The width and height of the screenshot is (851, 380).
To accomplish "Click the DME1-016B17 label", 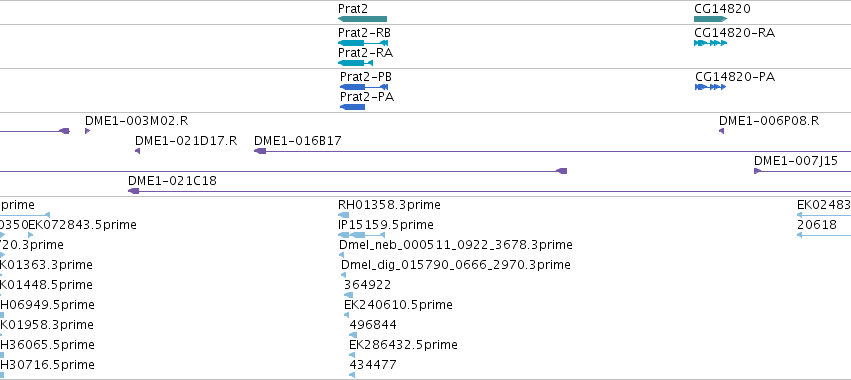I will [x=298, y=141].
